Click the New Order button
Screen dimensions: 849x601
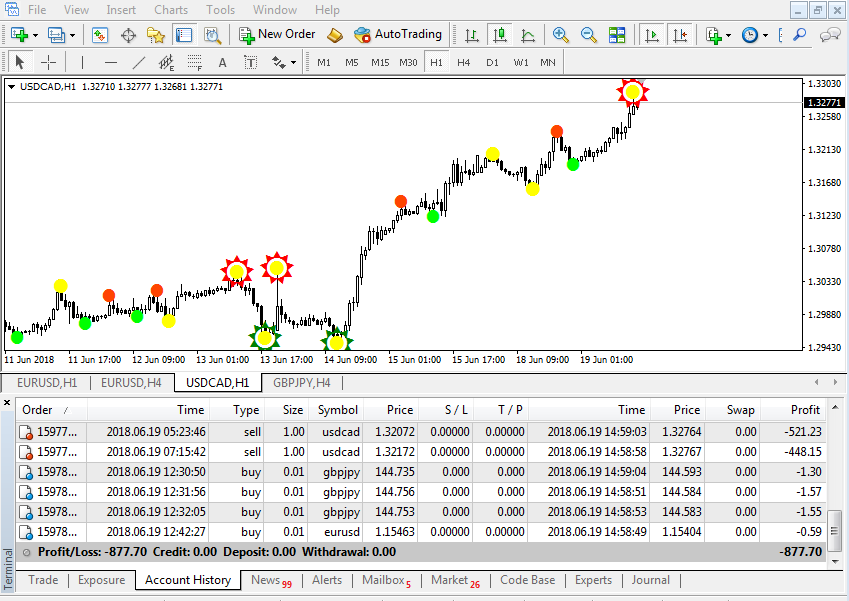pyautogui.click(x=277, y=35)
